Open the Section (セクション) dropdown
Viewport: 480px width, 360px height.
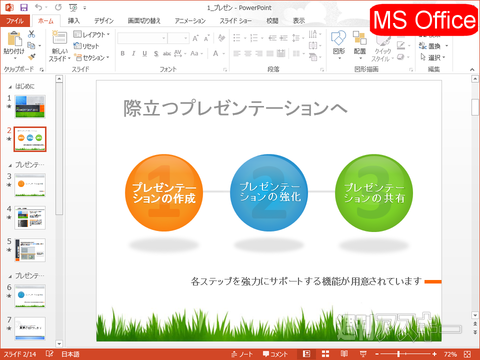(92, 58)
